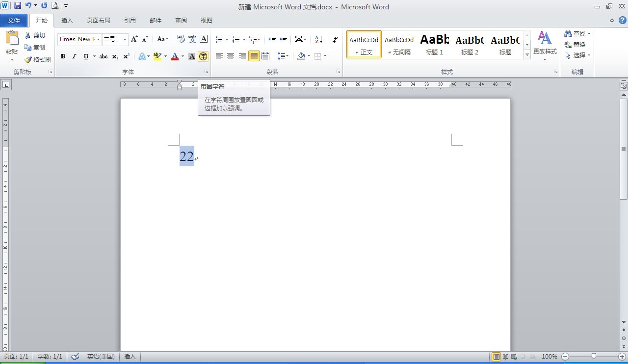This screenshot has height=364, width=628.
Task: Center align the paragraph text
Action: (231, 56)
